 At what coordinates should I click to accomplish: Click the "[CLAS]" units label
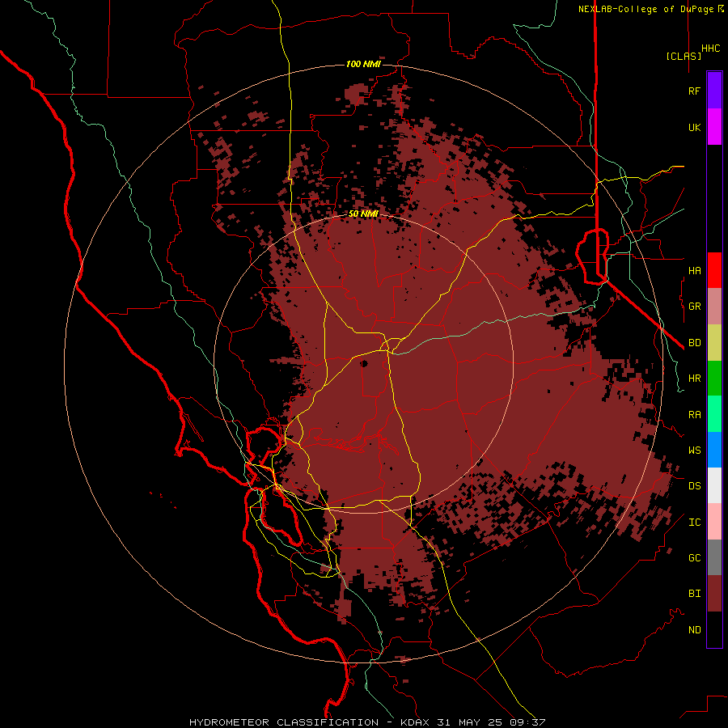(x=684, y=56)
